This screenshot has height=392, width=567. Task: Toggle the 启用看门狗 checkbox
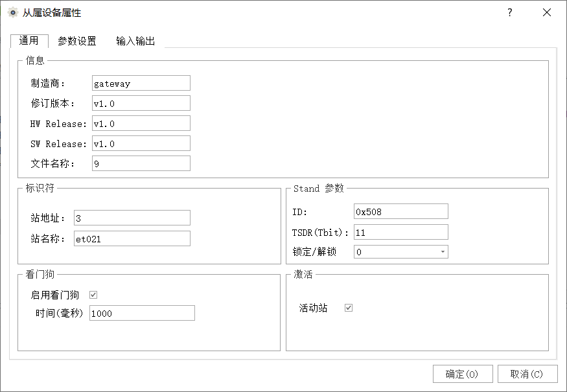[93, 295]
